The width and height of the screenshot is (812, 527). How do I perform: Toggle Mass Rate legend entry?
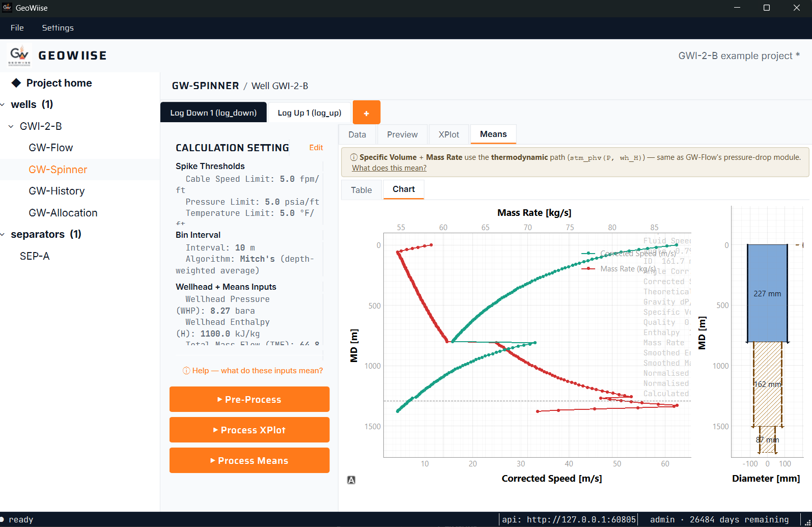[619, 269]
